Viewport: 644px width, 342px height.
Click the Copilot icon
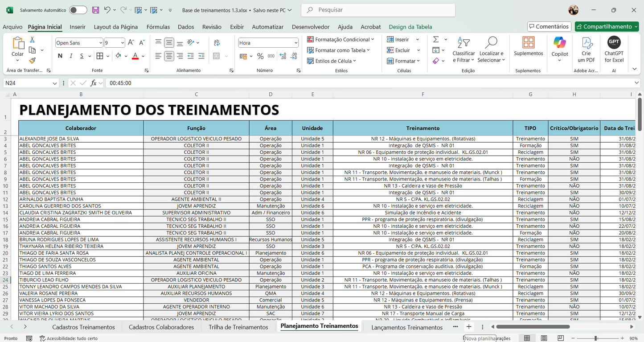point(560,43)
